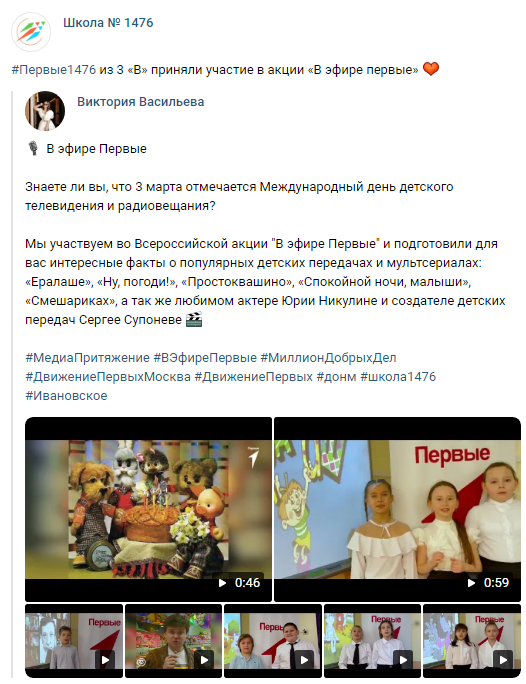Follow the #донм hashtag
The height and width of the screenshot is (684, 526).
coord(336,376)
